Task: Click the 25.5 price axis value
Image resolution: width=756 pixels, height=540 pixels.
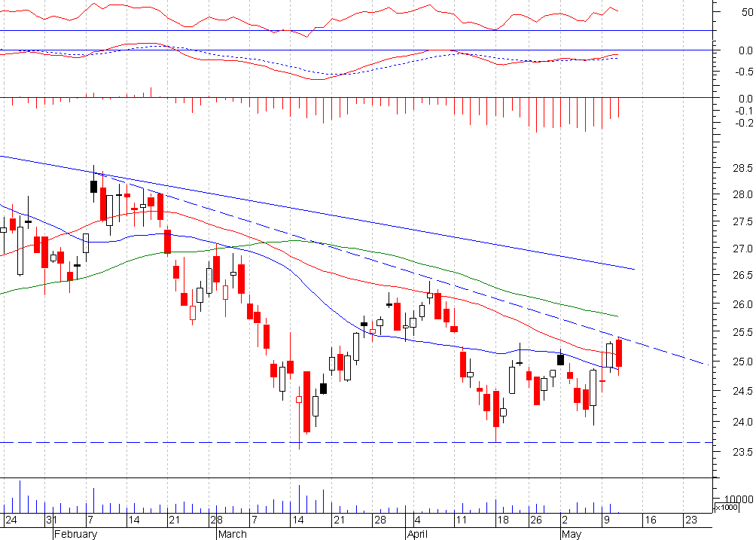Action: pos(742,333)
